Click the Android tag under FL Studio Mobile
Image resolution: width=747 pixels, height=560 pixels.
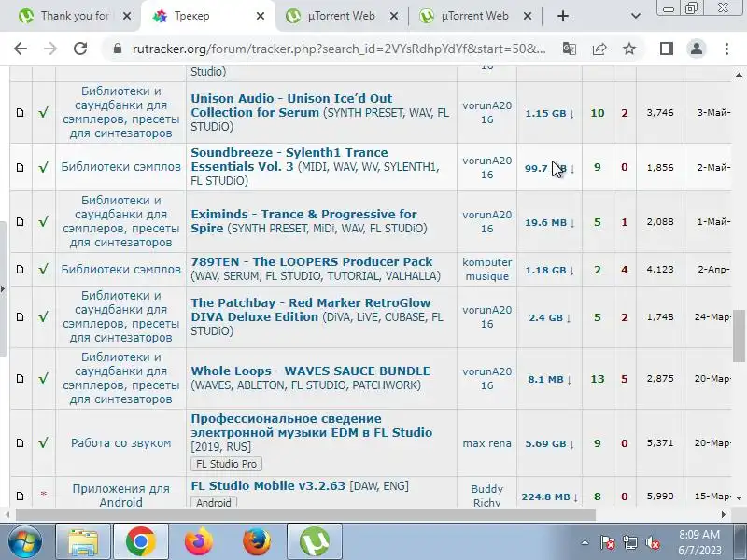214,502
